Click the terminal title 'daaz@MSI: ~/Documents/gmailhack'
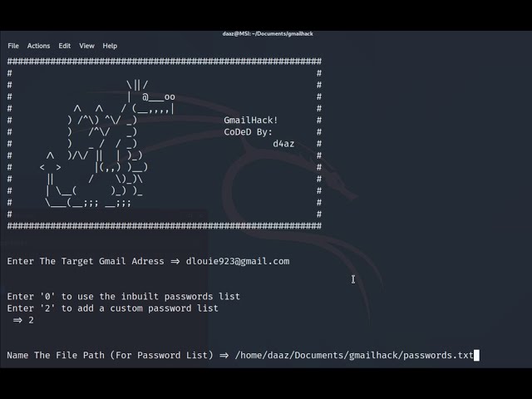This screenshot has height=399, width=532. [x=268, y=33]
